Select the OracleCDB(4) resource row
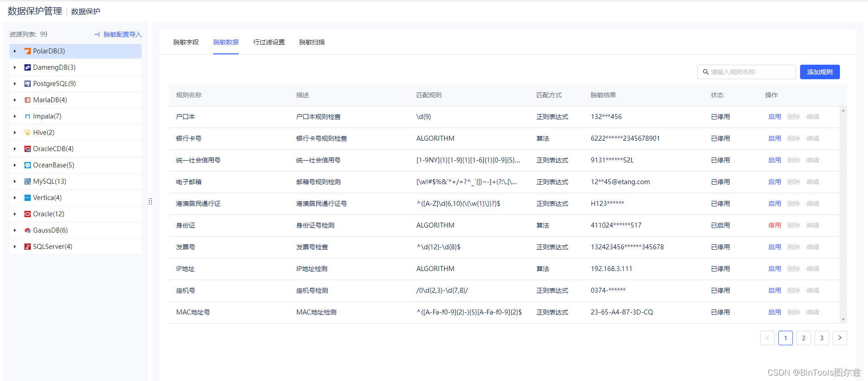This screenshot has height=381, width=868. click(x=76, y=149)
